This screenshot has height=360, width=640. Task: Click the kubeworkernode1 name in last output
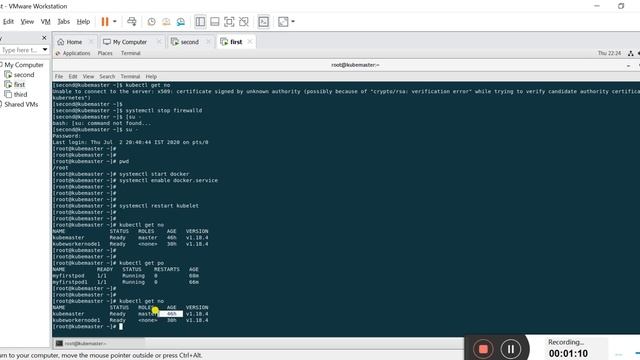(x=76, y=320)
